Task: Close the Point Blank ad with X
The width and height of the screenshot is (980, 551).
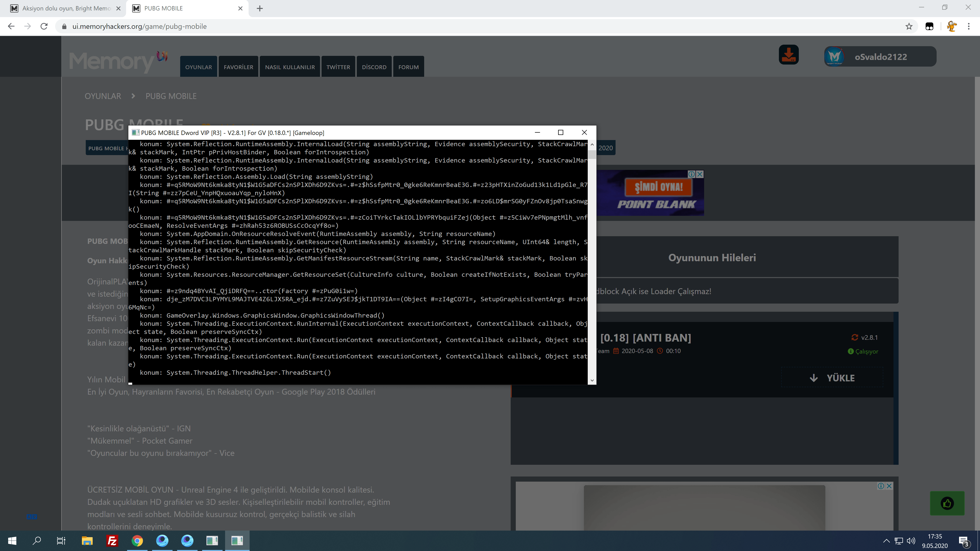Action: (x=700, y=174)
